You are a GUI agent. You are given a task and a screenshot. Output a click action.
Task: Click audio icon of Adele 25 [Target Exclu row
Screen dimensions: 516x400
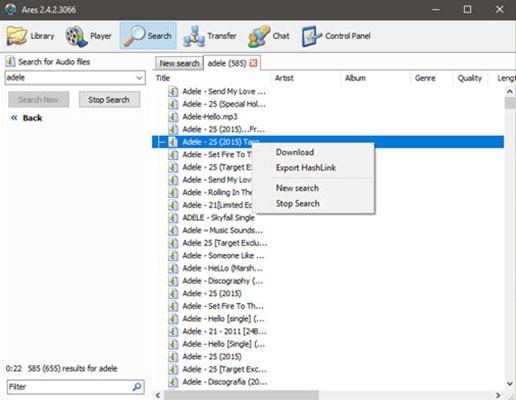coord(173,243)
